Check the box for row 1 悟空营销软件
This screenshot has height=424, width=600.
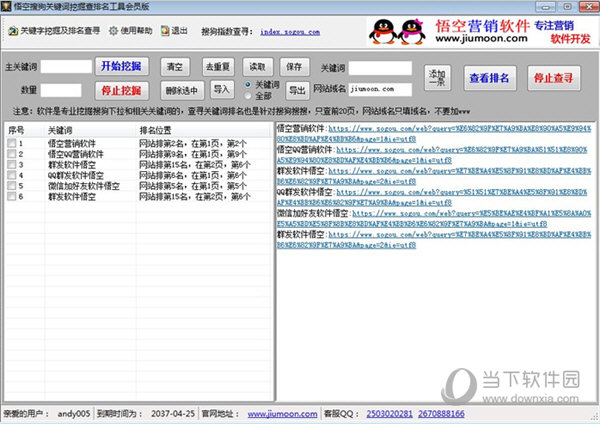click(11, 144)
